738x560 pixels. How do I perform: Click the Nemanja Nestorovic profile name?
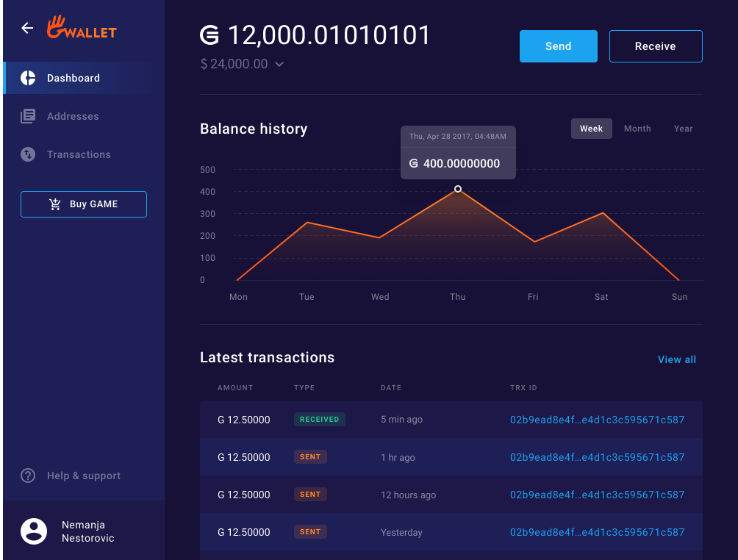[x=88, y=531]
